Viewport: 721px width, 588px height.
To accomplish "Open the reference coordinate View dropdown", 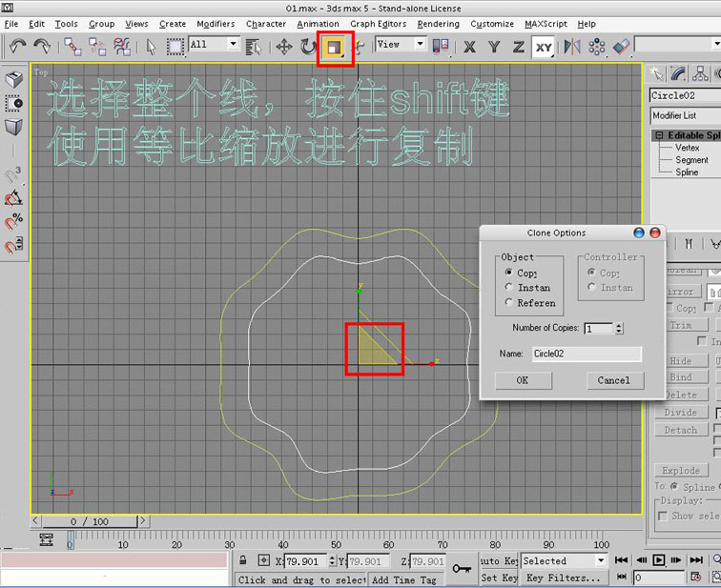I will pos(420,44).
